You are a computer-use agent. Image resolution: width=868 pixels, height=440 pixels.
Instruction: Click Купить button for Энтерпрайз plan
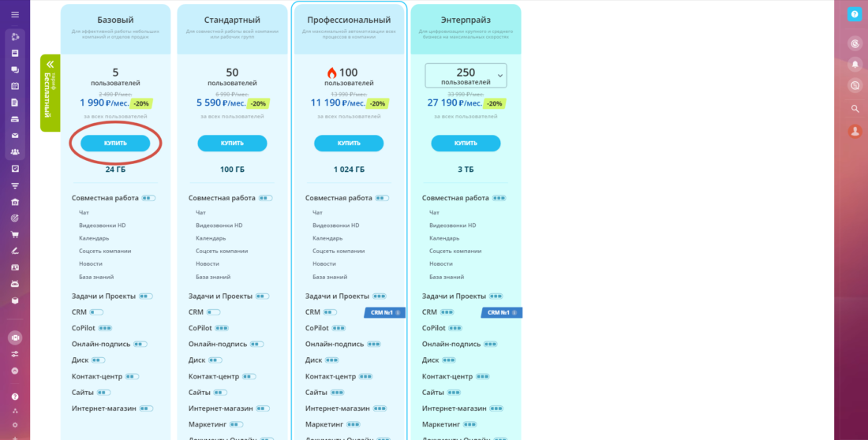click(x=466, y=144)
